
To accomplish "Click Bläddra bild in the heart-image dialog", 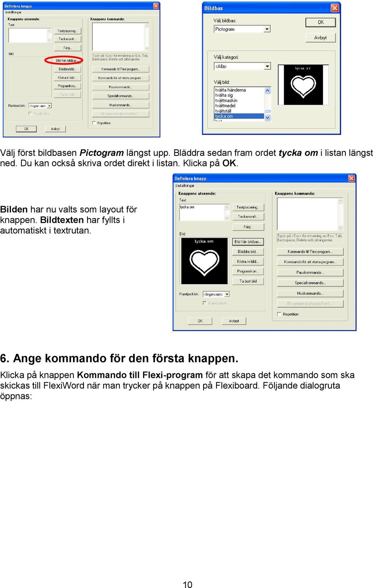I will pos(248,252).
